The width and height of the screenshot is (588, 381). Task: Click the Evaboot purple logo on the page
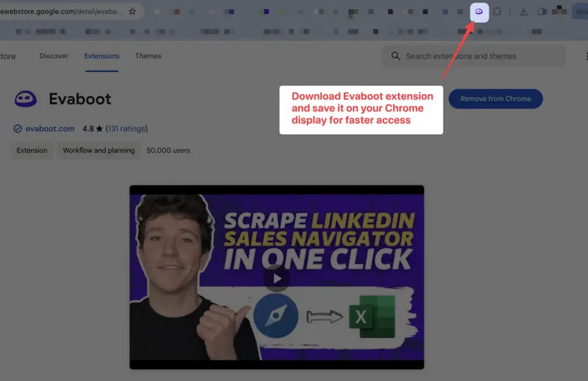pos(25,98)
